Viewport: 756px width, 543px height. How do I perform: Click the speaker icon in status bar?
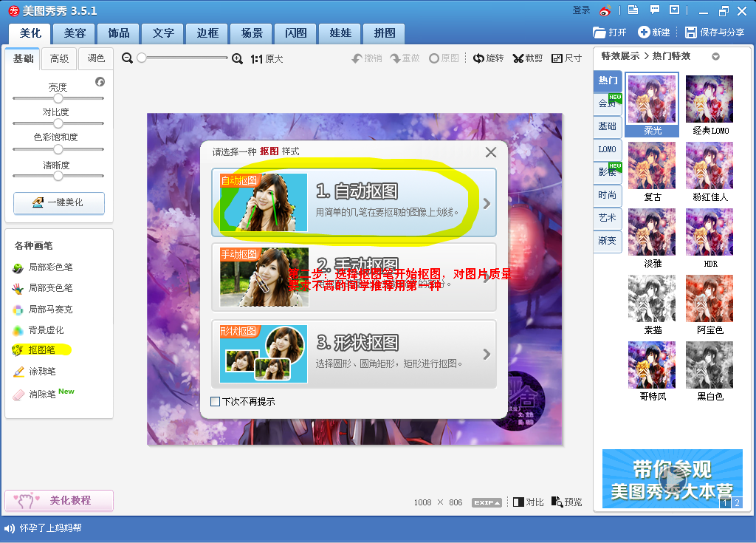pyautogui.click(x=9, y=528)
